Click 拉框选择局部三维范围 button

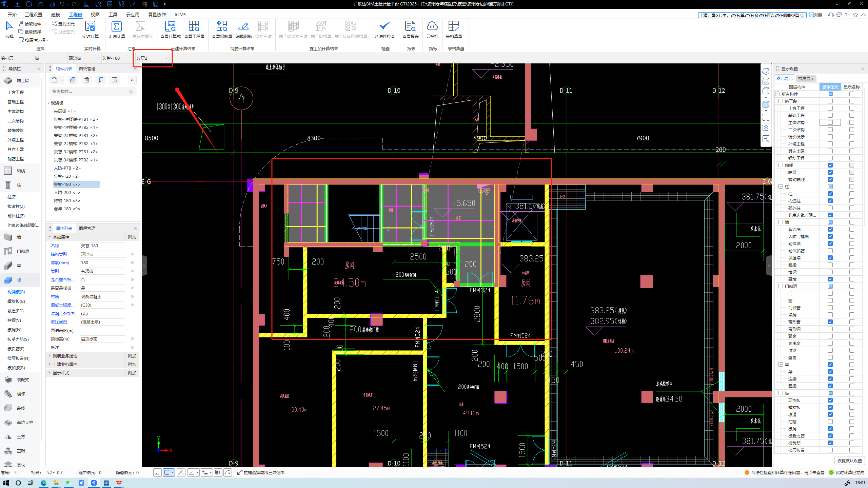(x=261, y=473)
